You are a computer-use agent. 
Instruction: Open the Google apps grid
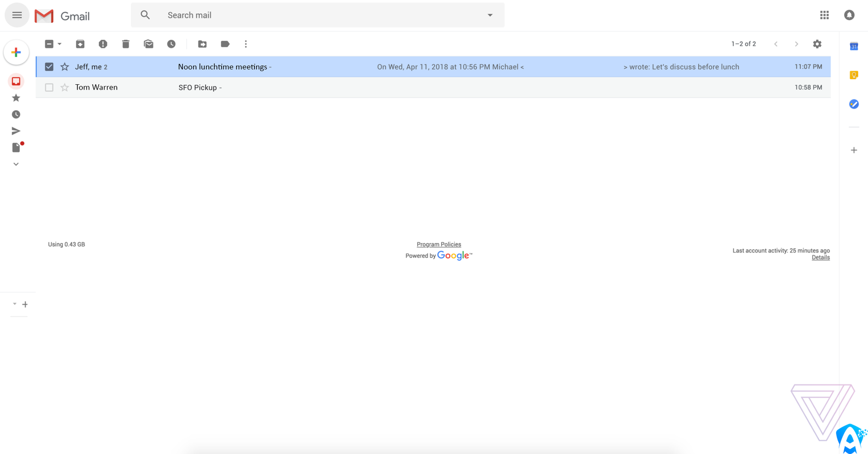click(x=824, y=15)
